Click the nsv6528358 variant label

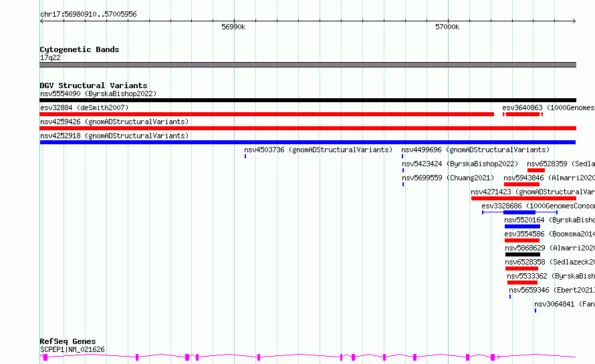(550, 262)
